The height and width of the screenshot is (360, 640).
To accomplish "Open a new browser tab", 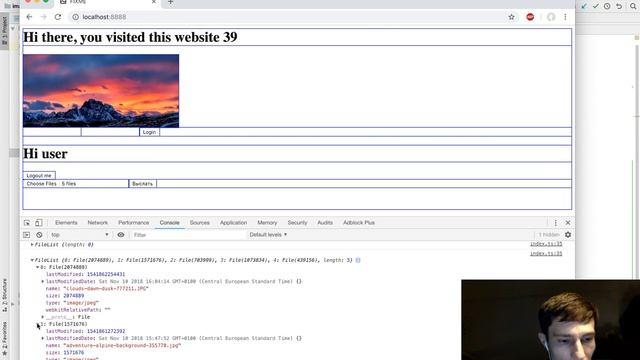I will click(171, 2).
